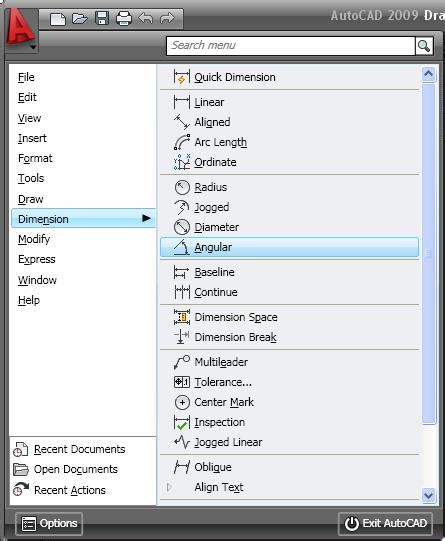Click the Baseline dimension icon
Image resolution: width=445 pixels, height=541 pixels.
(181, 272)
